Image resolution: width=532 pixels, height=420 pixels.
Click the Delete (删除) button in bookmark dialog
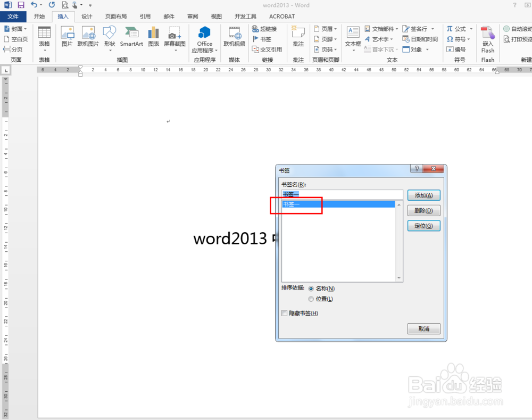[x=424, y=210]
